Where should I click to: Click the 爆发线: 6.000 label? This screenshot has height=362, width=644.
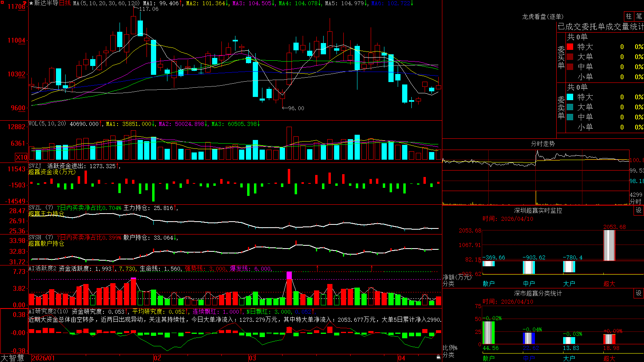(x=250, y=268)
